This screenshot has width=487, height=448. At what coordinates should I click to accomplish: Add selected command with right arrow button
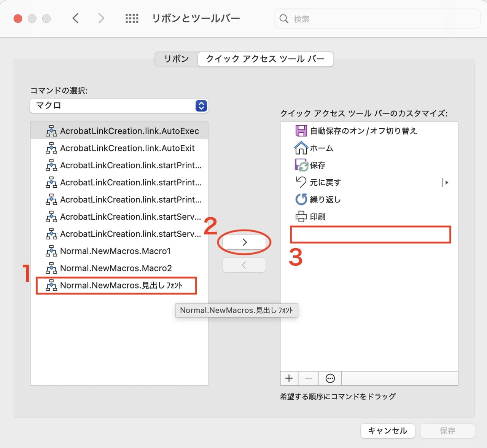click(x=244, y=242)
